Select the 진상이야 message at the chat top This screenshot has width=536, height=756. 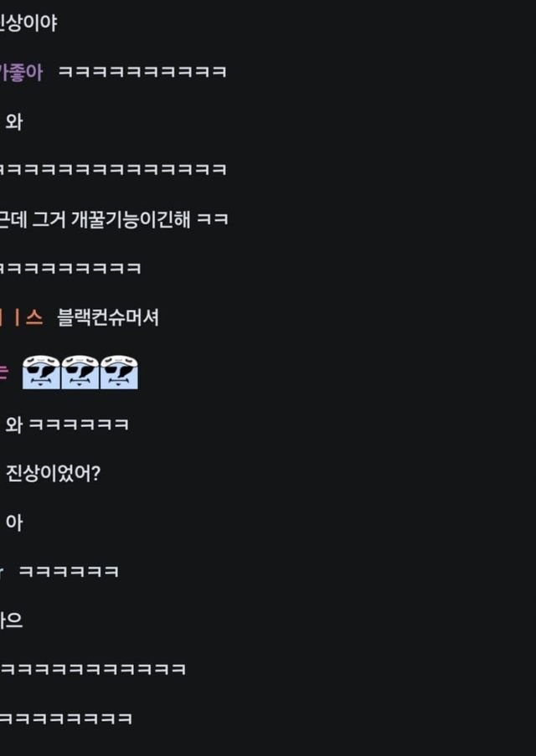(x=28, y=23)
